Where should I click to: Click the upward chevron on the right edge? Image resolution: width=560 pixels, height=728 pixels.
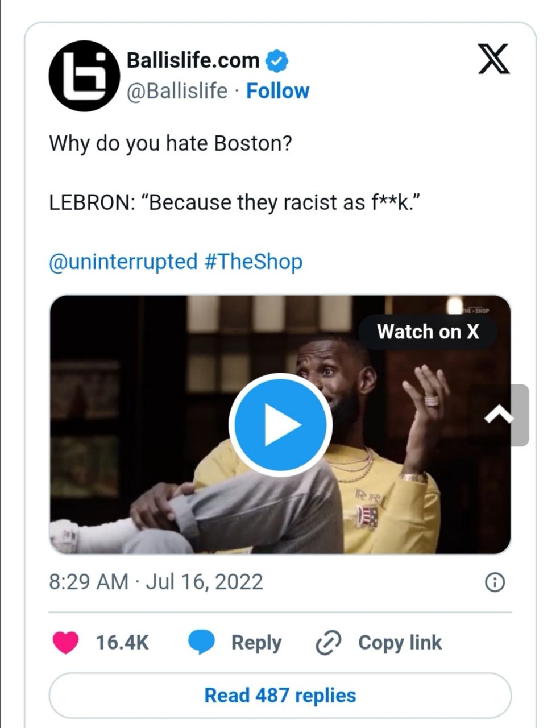[x=500, y=414]
